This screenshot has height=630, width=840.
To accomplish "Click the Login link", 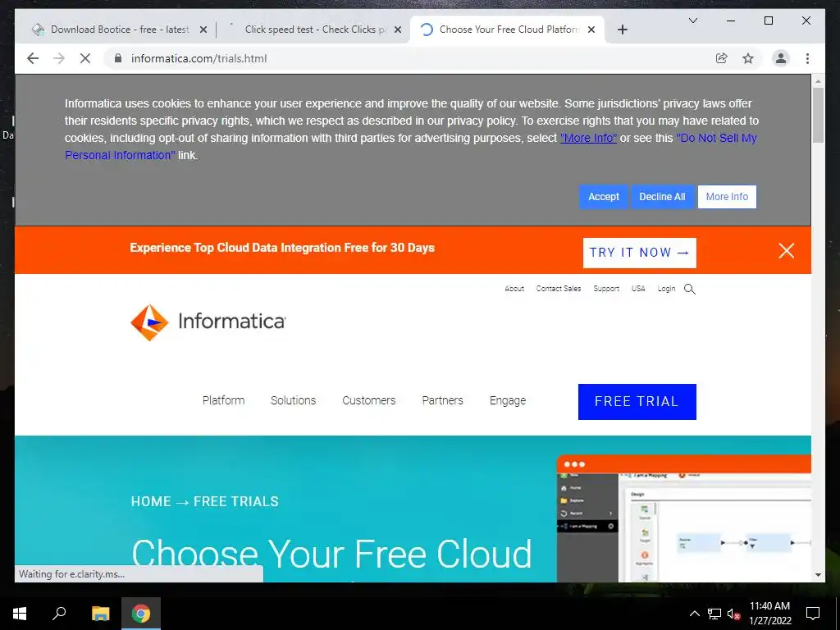I will pyautogui.click(x=666, y=288).
